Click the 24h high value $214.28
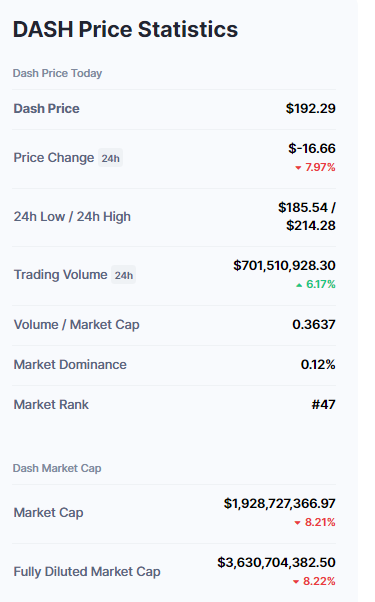375x602 pixels. [x=311, y=226]
